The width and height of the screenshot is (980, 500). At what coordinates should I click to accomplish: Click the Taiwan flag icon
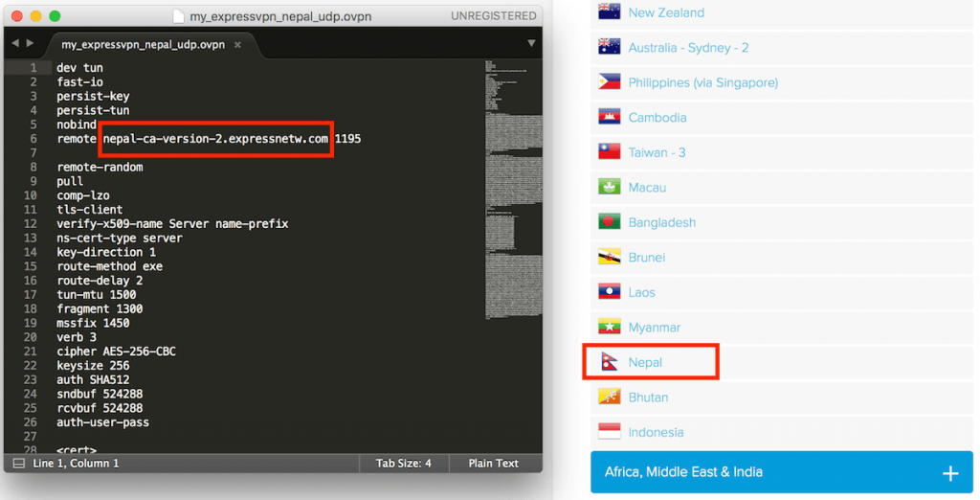click(609, 152)
